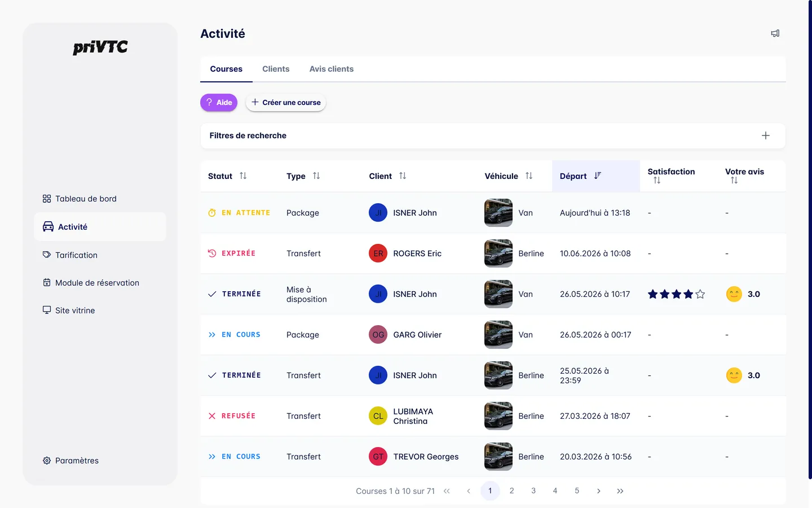This screenshot has height=508, width=812.
Task: Click EN COURS arrows icon for TREVOR Georges
Action: [x=212, y=457]
